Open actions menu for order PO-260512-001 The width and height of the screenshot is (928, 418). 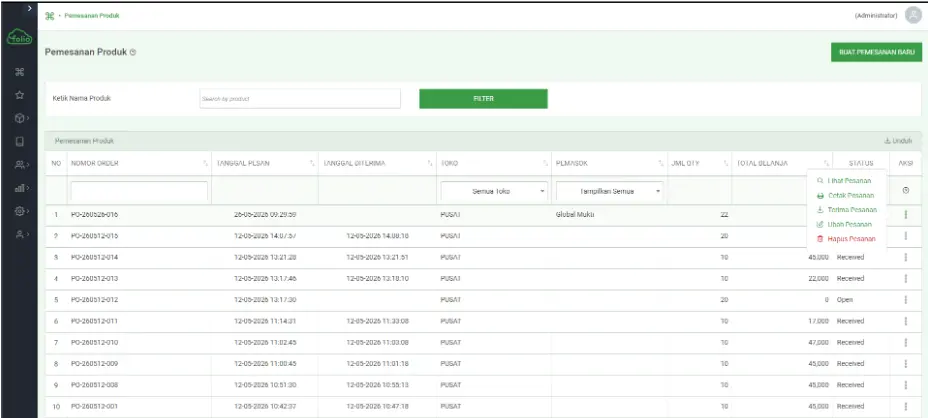coord(906,407)
